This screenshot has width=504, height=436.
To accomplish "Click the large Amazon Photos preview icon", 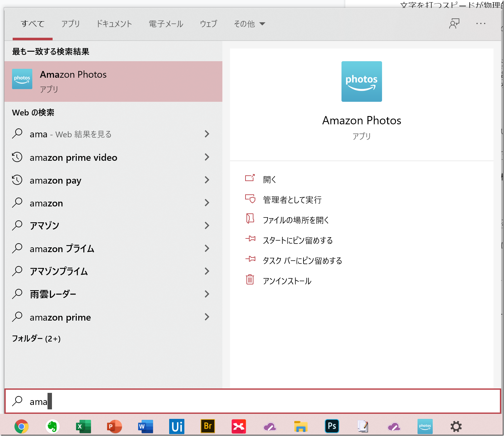I will 362,81.
